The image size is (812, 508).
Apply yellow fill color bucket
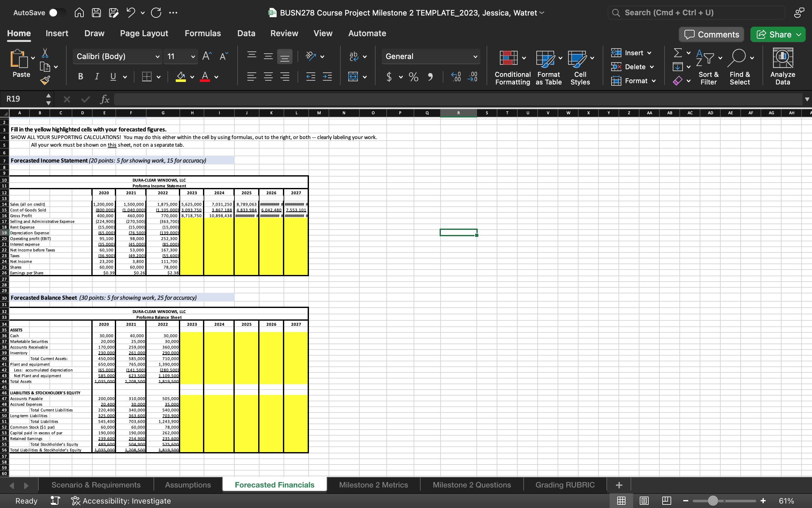pos(181,77)
